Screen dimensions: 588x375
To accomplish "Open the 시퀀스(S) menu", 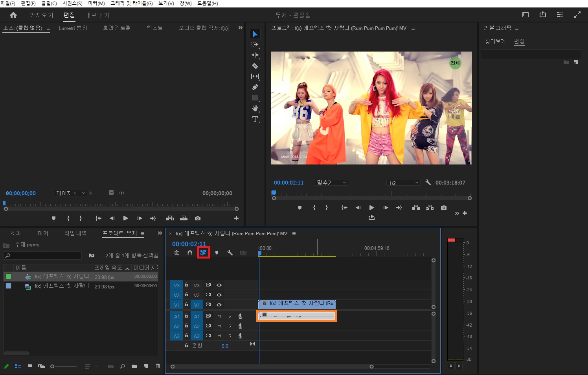I will (72, 4).
